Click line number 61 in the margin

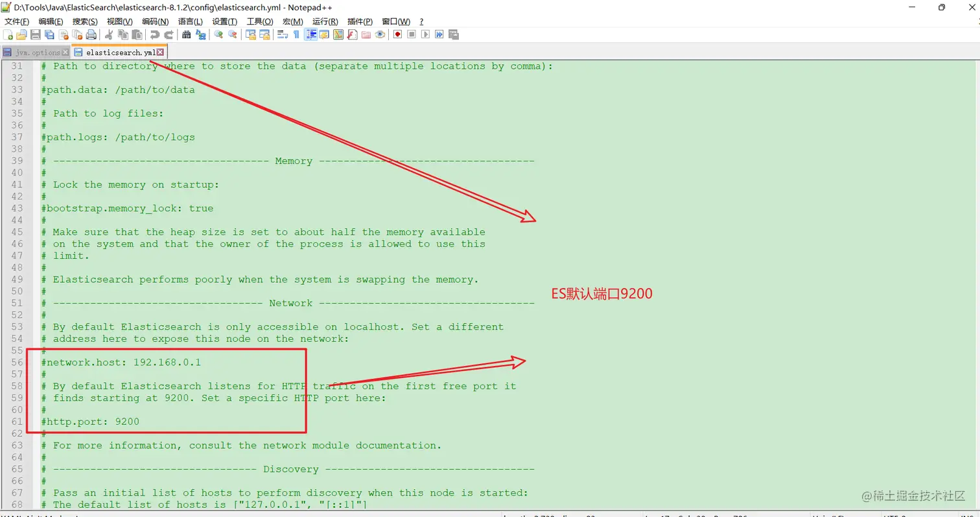pyautogui.click(x=17, y=422)
